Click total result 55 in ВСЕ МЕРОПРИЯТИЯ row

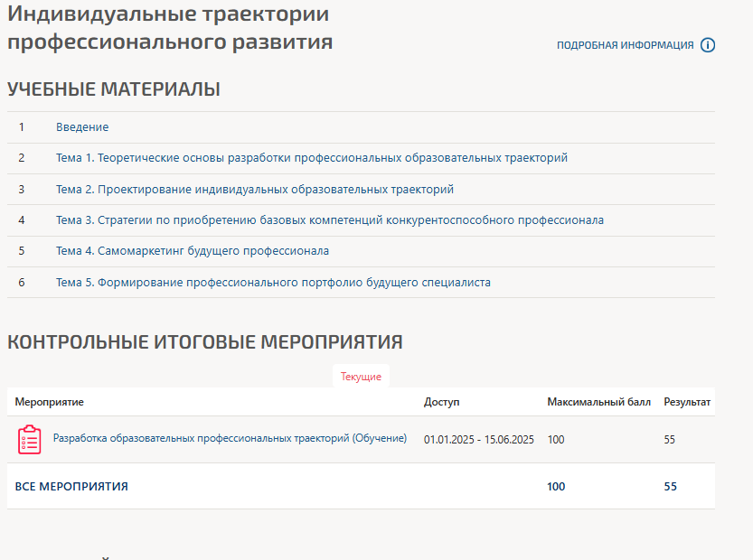click(670, 487)
